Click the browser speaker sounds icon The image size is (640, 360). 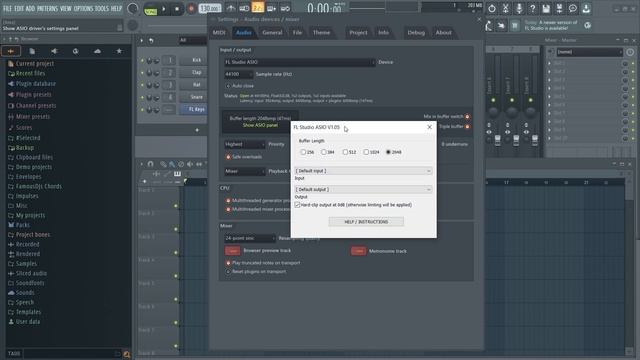coord(54,51)
